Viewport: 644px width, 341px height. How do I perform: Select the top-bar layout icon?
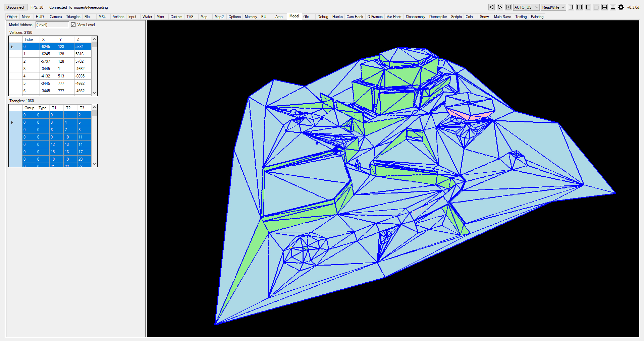click(596, 7)
